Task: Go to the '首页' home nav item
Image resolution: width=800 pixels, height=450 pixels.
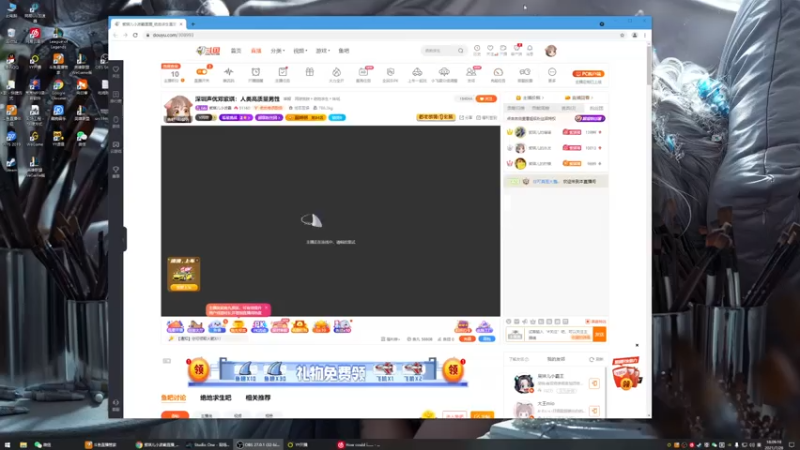Action: click(236, 51)
